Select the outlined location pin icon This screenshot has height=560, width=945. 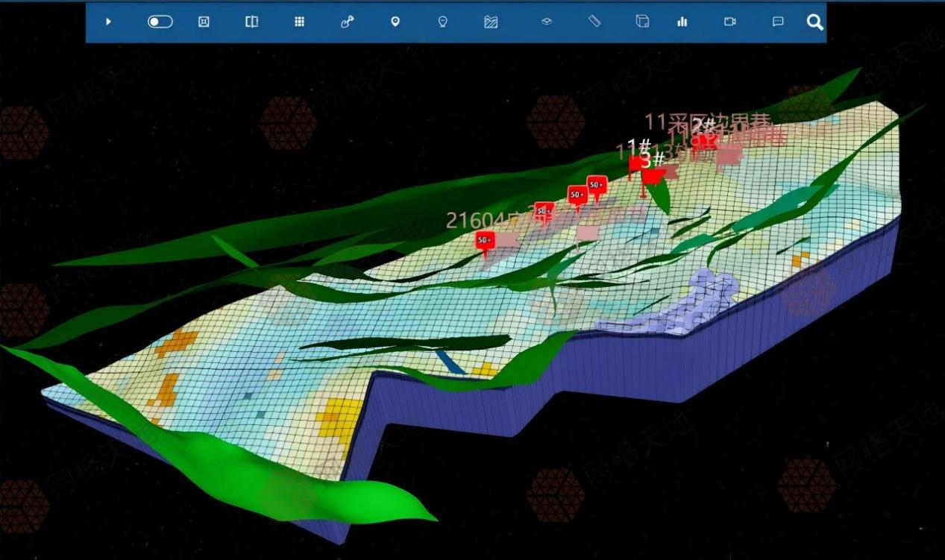[x=442, y=22]
